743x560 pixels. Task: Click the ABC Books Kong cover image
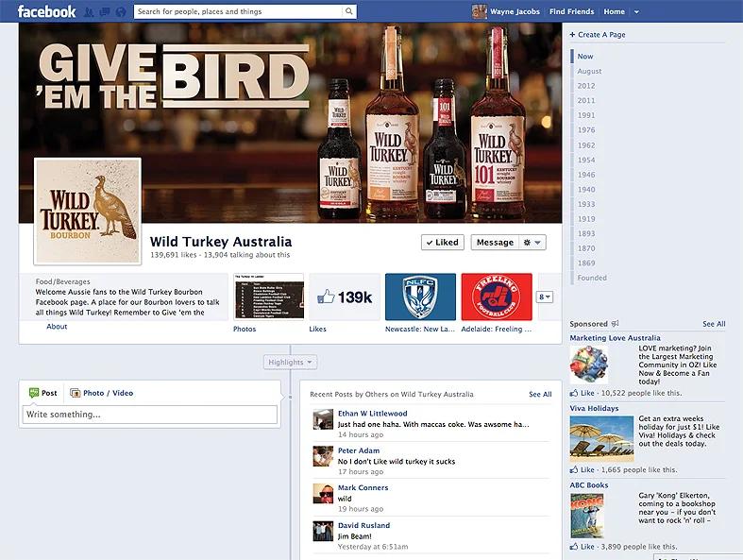click(x=587, y=516)
